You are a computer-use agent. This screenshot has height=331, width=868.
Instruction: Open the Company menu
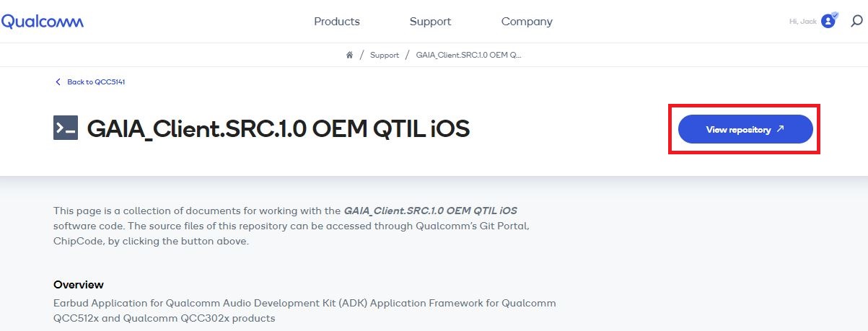[527, 22]
